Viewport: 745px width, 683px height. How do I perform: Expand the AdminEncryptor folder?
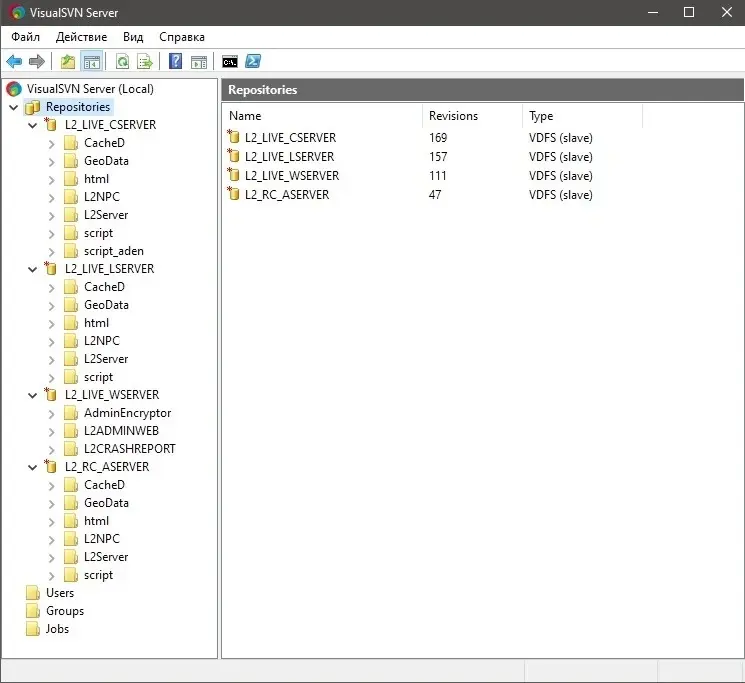pyautogui.click(x=52, y=414)
